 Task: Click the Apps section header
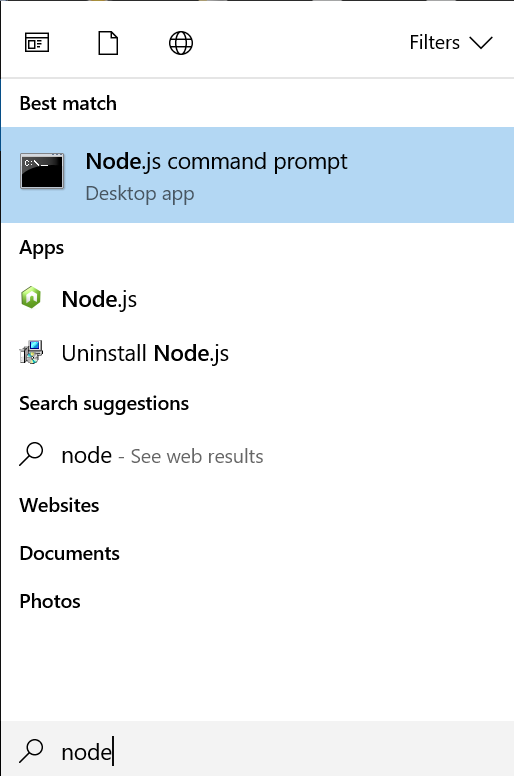pyautogui.click(x=42, y=247)
